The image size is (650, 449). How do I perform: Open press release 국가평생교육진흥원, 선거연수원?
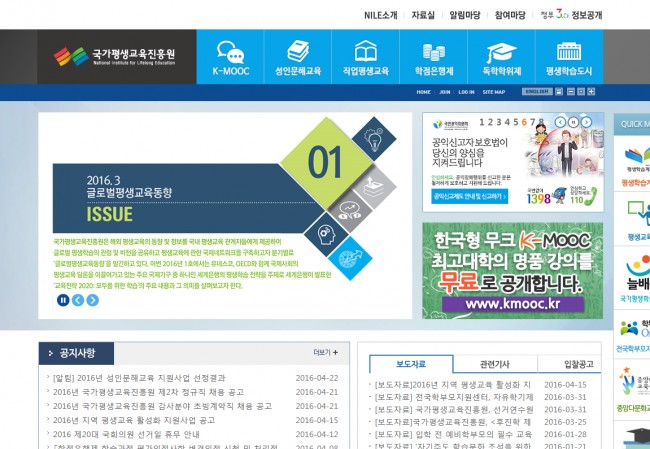pos(454,410)
